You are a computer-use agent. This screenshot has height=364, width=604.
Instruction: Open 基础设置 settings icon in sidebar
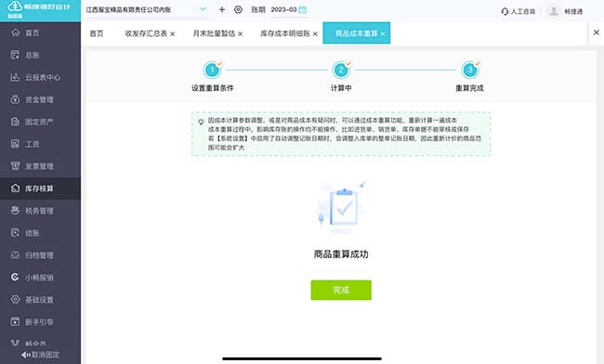click(x=15, y=299)
